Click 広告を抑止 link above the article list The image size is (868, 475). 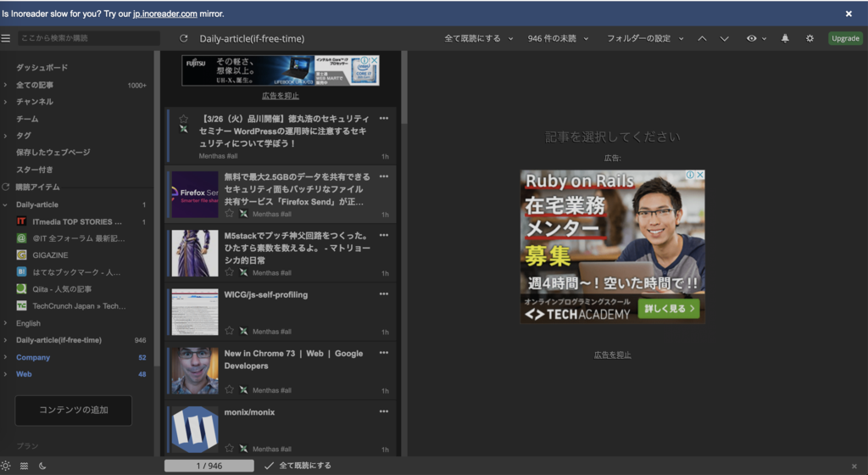point(280,96)
